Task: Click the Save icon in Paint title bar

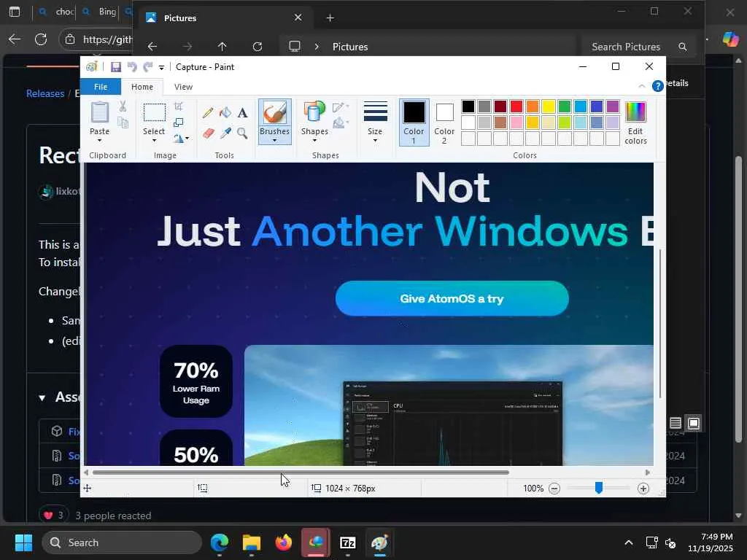Action: click(x=116, y=66)
